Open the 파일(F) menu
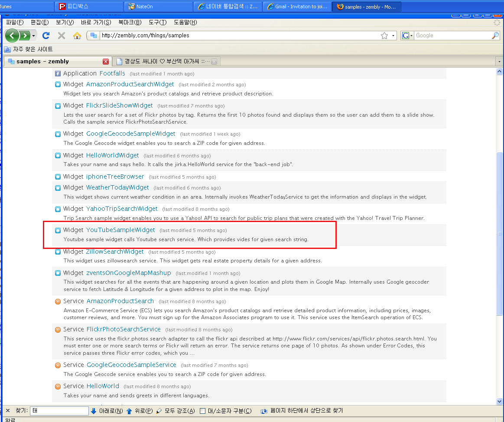 point(15,22)
